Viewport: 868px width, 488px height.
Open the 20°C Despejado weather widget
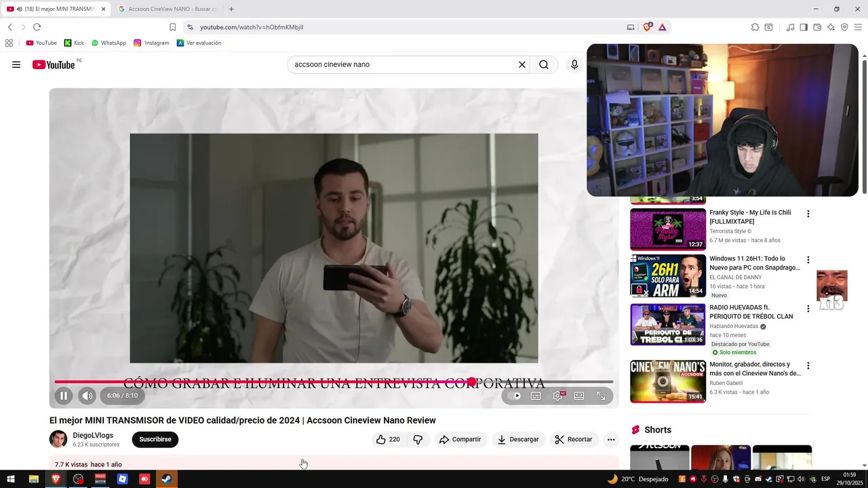[637, 479]
